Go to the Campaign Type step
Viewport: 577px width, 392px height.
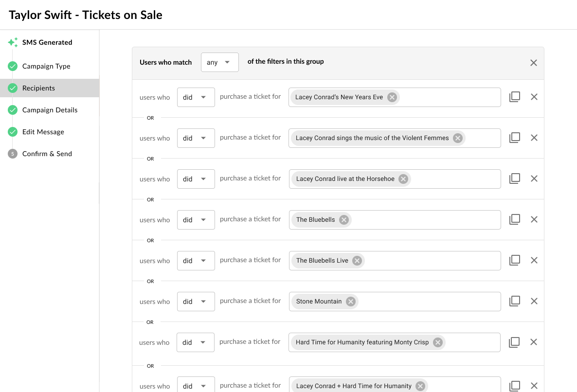46,66
